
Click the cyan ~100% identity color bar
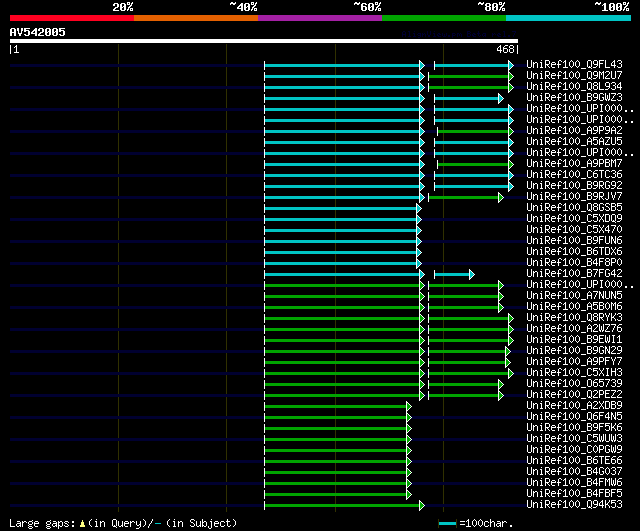569,18
